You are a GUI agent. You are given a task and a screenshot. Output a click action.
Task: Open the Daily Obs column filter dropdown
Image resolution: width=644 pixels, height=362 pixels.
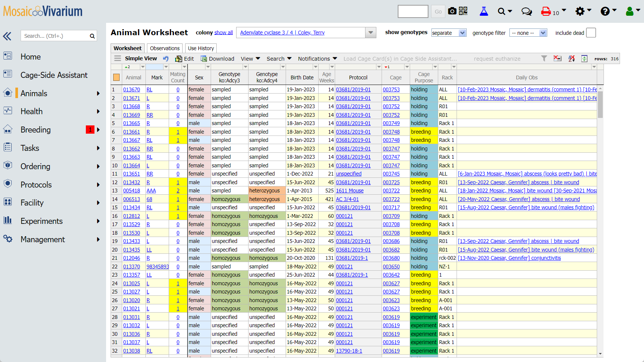[x=594, y=67]
